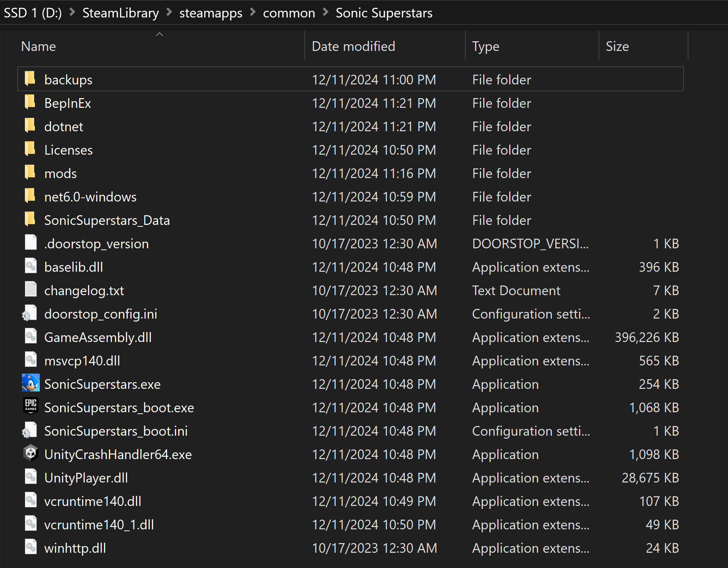Launch SonicSuperstars.exe via its Sonic icon
The image size is (728, 568).
coord(31,384)
